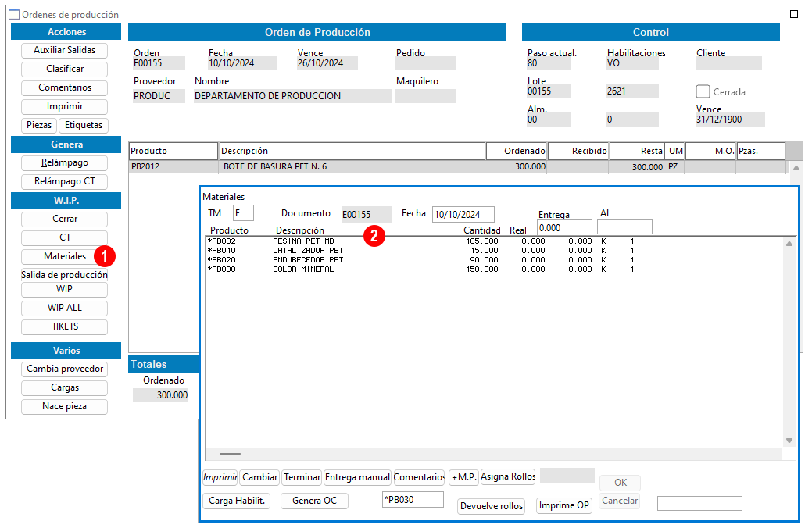The image size is (812, 528).
Task: Click Cambia proveedor
Action: tap(65, 369)
